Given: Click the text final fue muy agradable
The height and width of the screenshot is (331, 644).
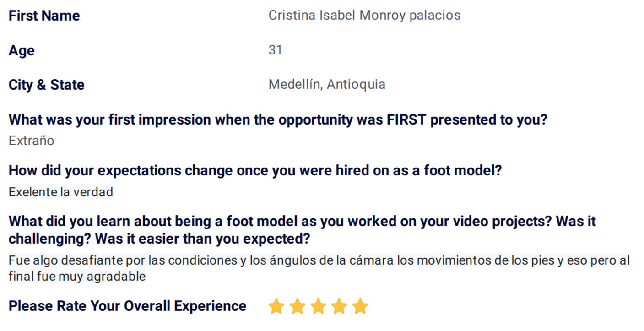Looking at the screenshot, I should (x=77, y=277).
